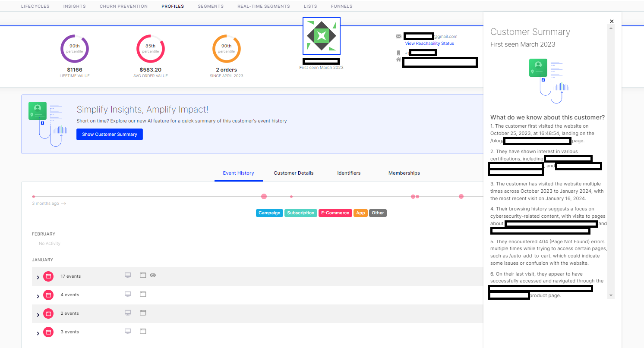Click desktop device icon in 17 events row
This screenshot has height=348, width=644.
[128, 276]
